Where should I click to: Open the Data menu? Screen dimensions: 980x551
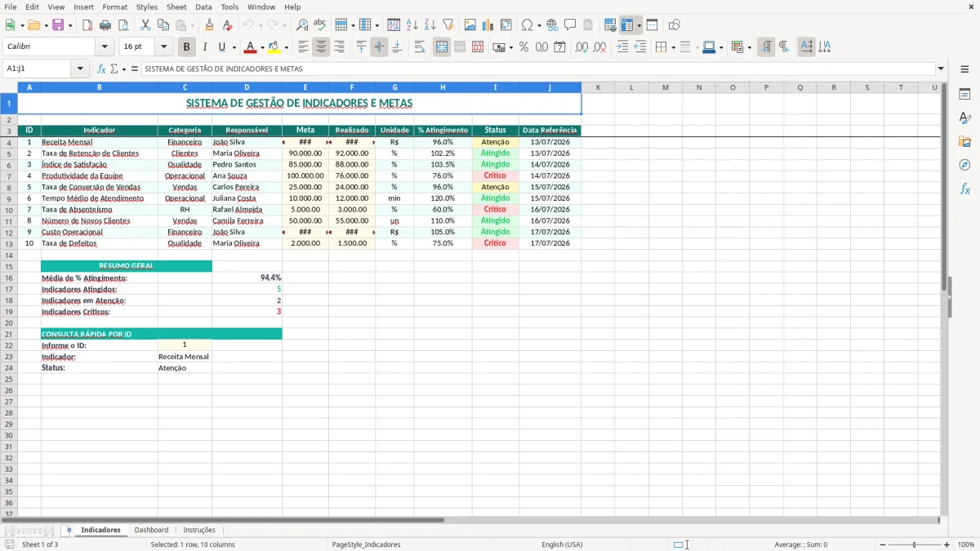pyautogui.click(x=203, y=7)
